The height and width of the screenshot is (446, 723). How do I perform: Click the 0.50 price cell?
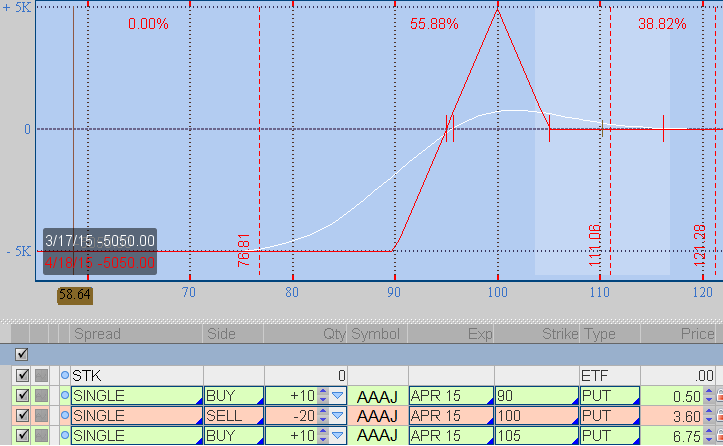click(672, 396)
